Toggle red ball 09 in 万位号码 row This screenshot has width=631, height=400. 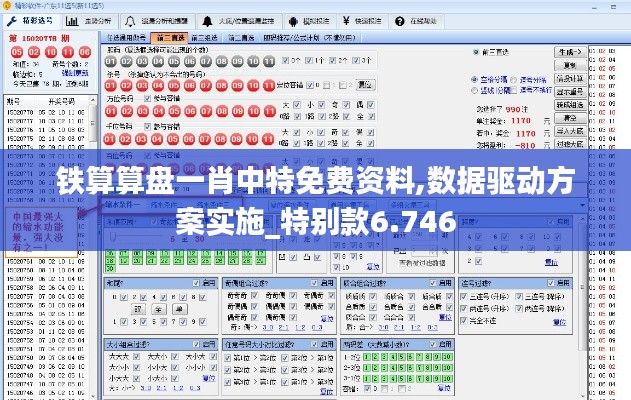click(238, 111)
